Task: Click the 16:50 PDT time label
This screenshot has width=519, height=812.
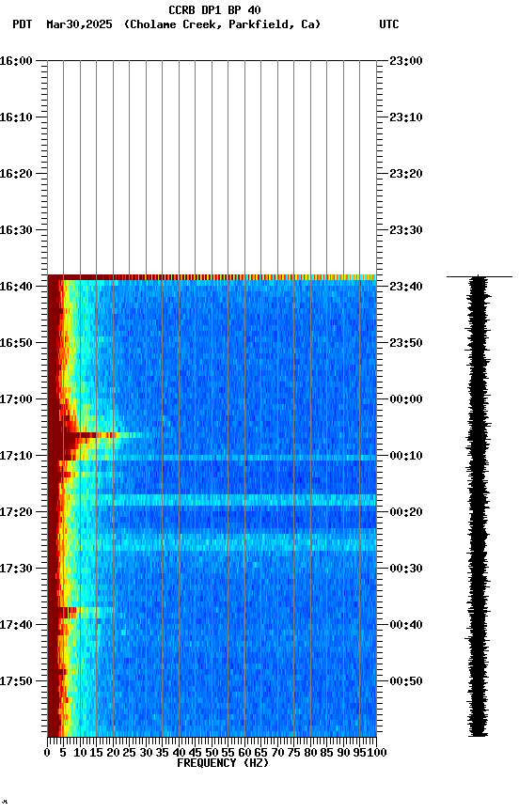Action: pyautogui.click(x=16, y=343)
